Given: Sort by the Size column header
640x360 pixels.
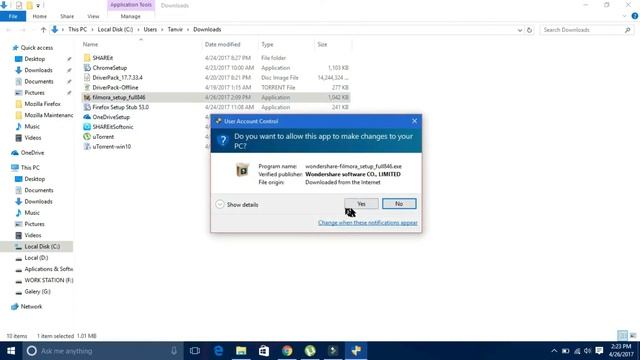Looking at the screenshot, I should click(322, 44).
